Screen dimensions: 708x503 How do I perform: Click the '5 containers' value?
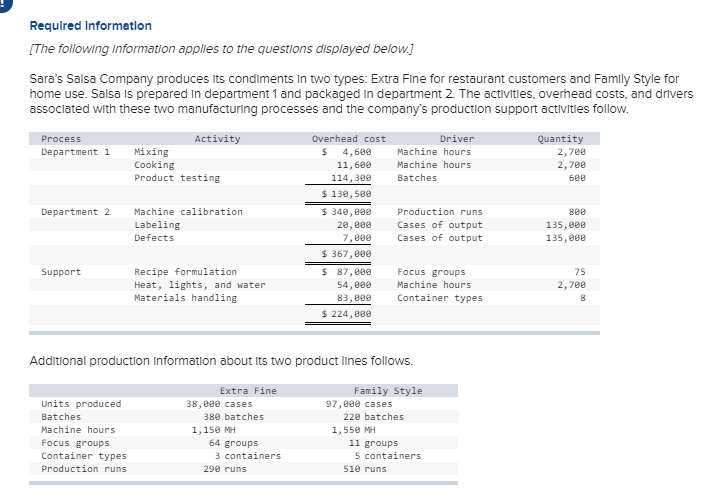(387, 456)
